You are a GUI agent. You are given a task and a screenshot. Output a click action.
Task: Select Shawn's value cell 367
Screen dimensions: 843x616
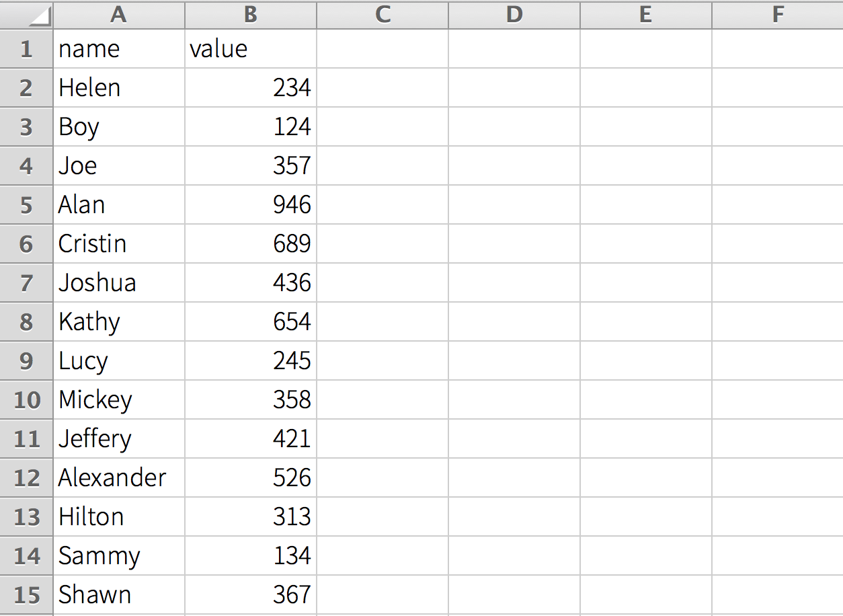pyautogui.click(x=251, y=594)
